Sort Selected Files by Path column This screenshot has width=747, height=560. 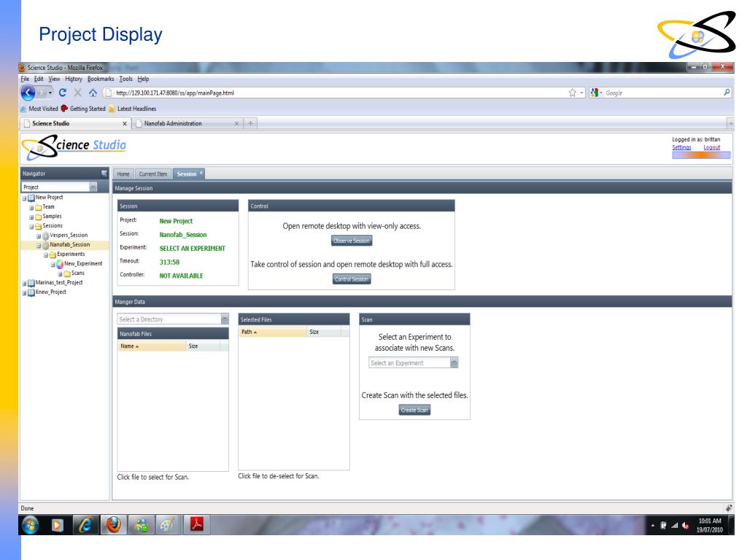(x=273, y=332)
